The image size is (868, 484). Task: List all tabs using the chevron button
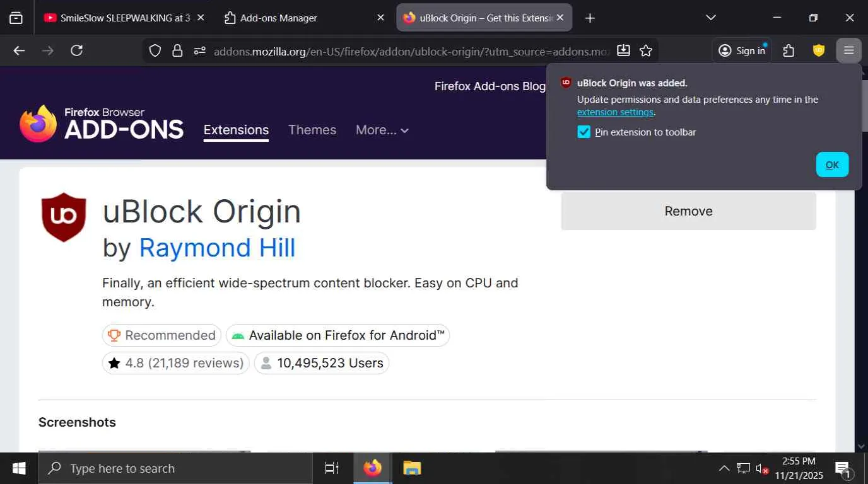[711, 18]
